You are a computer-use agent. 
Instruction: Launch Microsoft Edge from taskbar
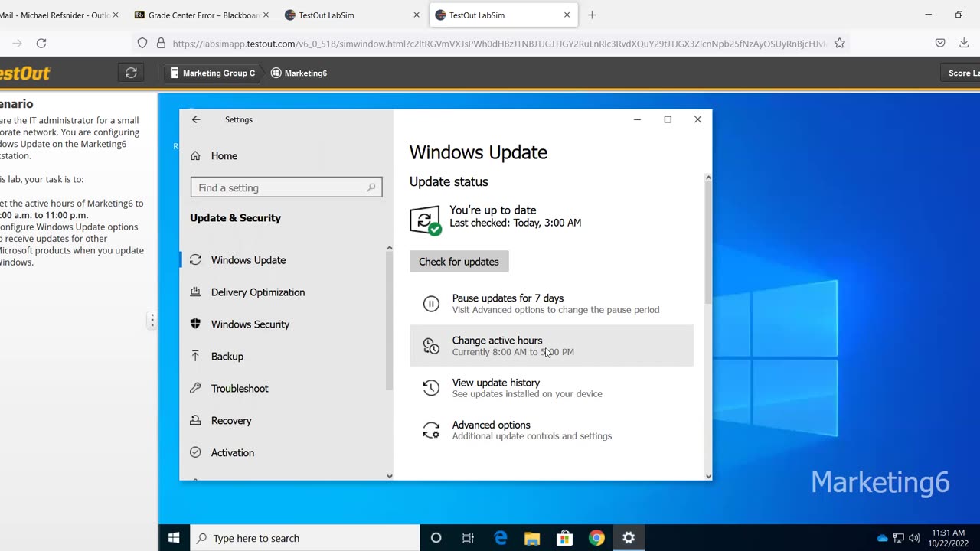point(500,538)
